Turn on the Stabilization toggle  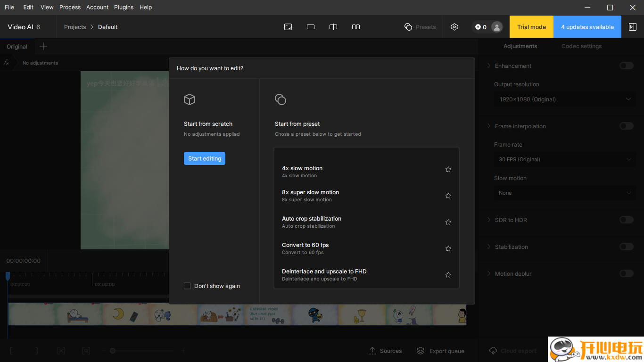tap(626, 247)
